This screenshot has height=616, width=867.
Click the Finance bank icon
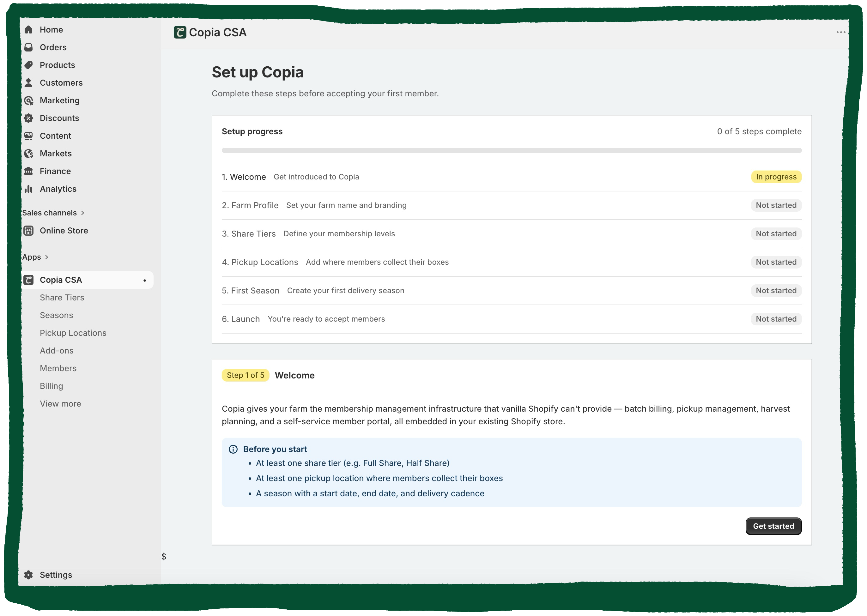(29, 171)
